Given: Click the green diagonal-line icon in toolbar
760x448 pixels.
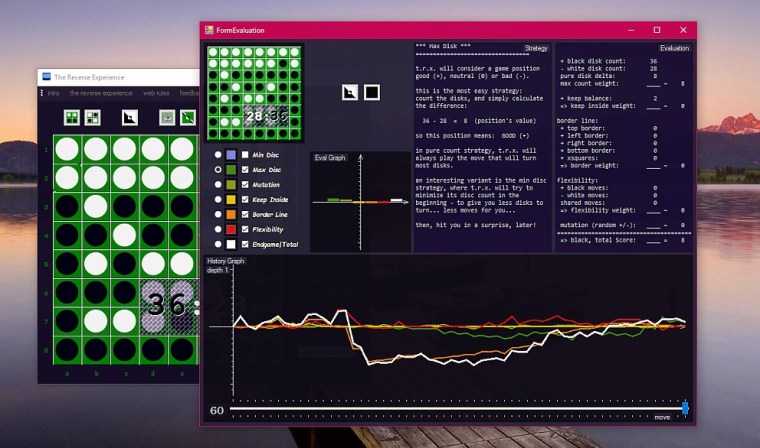Looking at the screenshot, I should (187, 118).
